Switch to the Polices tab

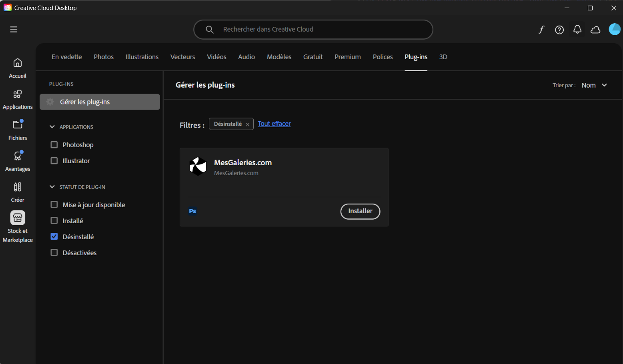click(x=383, y=57)
